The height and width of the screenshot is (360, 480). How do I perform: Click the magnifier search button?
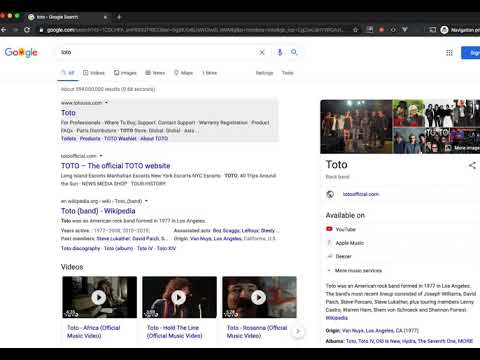(294, 52)
